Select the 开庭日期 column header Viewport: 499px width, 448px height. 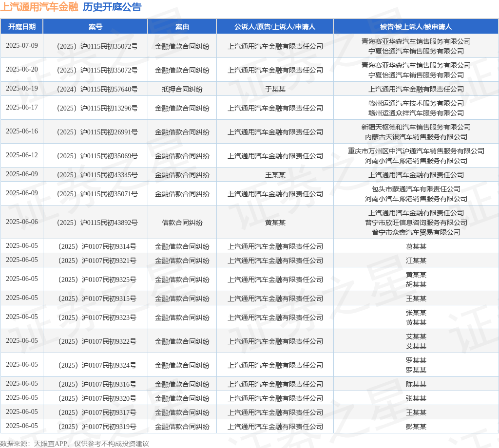pyautogui.click(x=21, y=27)
